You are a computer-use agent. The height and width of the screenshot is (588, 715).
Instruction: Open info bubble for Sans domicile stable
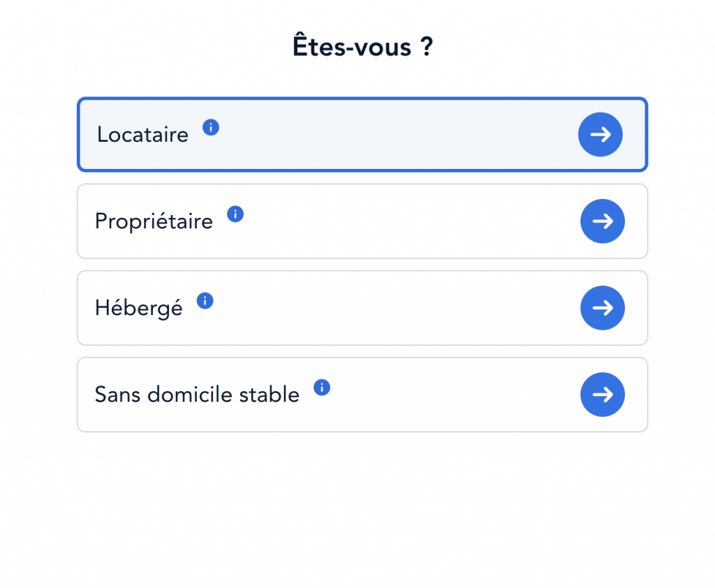coord(321,388)
